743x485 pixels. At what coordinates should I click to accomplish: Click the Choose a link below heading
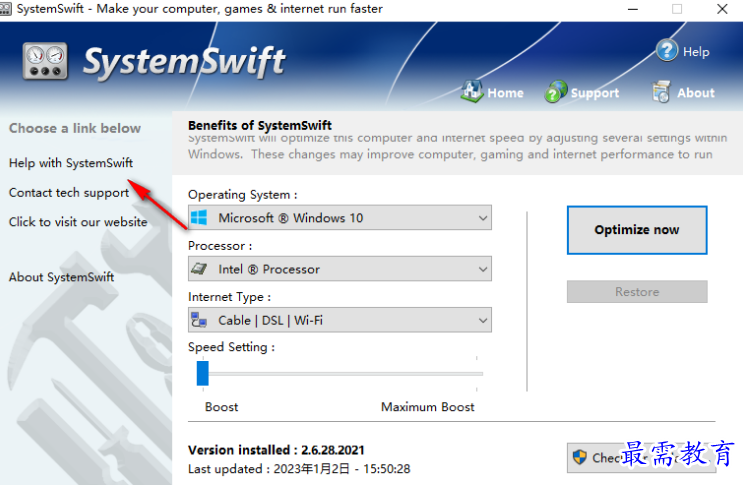[x=75, y=128]
